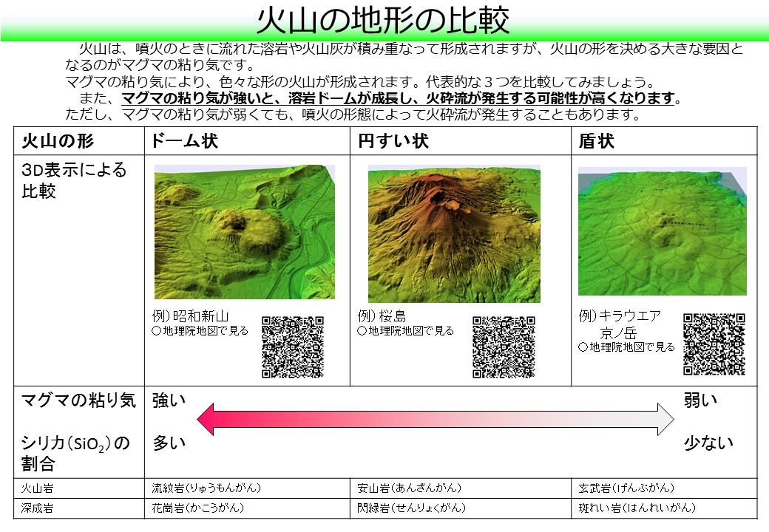
Task: Click the 例)キラウエア caption
Action: tap(620, 316)
